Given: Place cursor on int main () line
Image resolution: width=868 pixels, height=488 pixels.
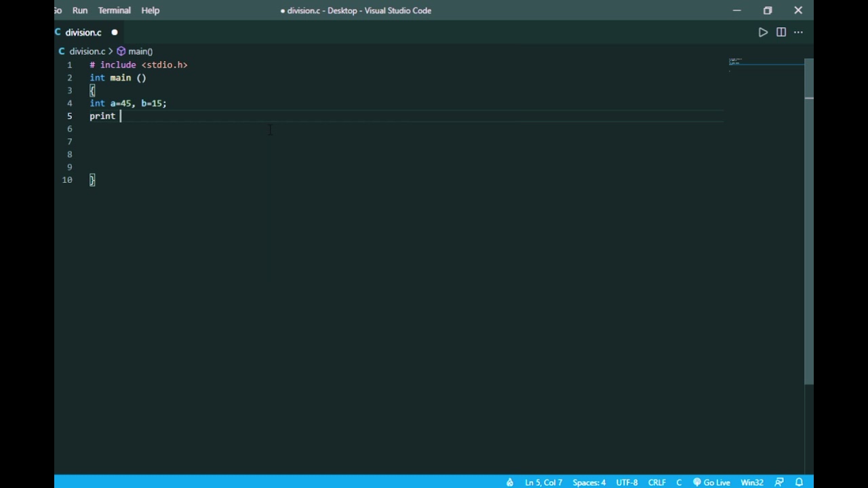Looking at the screenshot, I should pyautogui.click(x=118, y=78).
